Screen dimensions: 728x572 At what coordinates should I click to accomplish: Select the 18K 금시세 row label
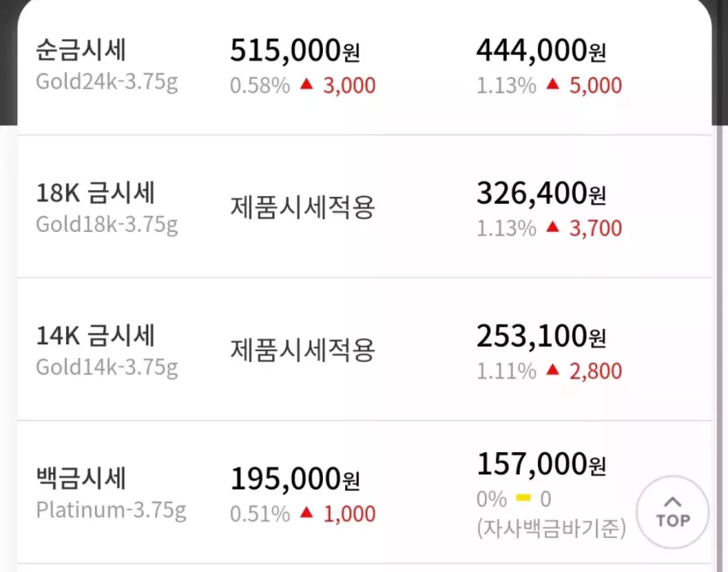click(x=95, y=193)
